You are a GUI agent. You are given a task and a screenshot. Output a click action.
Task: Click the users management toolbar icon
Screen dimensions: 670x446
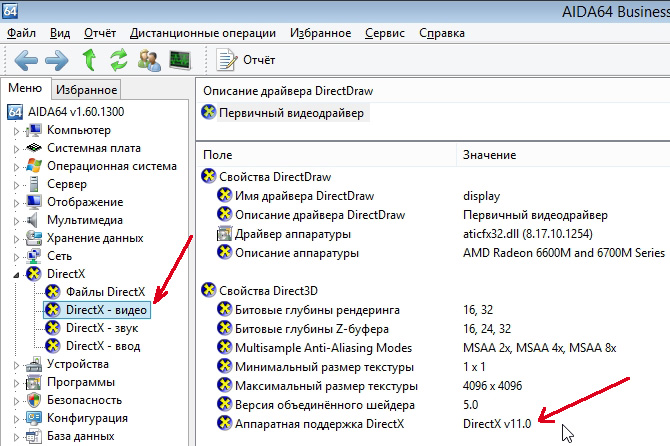150,60
